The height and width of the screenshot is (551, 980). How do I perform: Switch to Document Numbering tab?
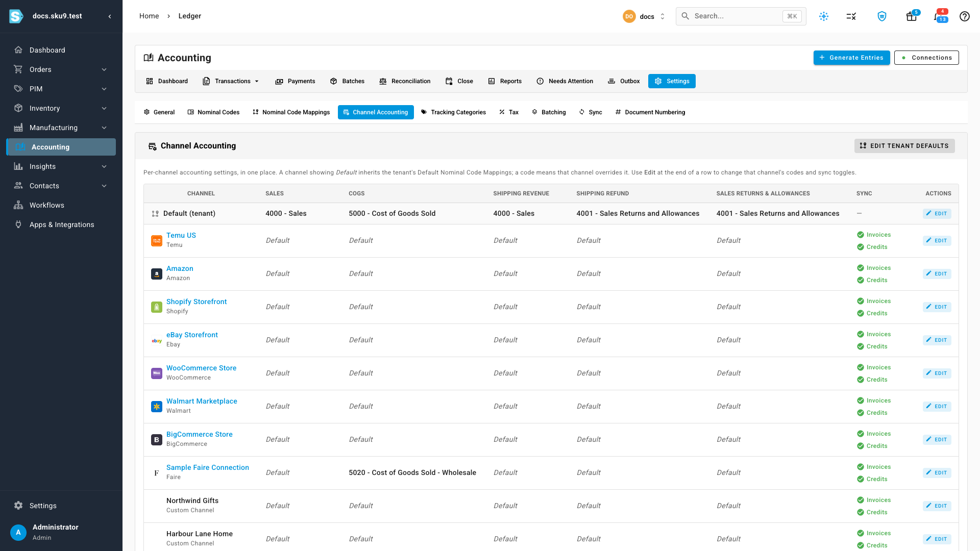[650, 112]
